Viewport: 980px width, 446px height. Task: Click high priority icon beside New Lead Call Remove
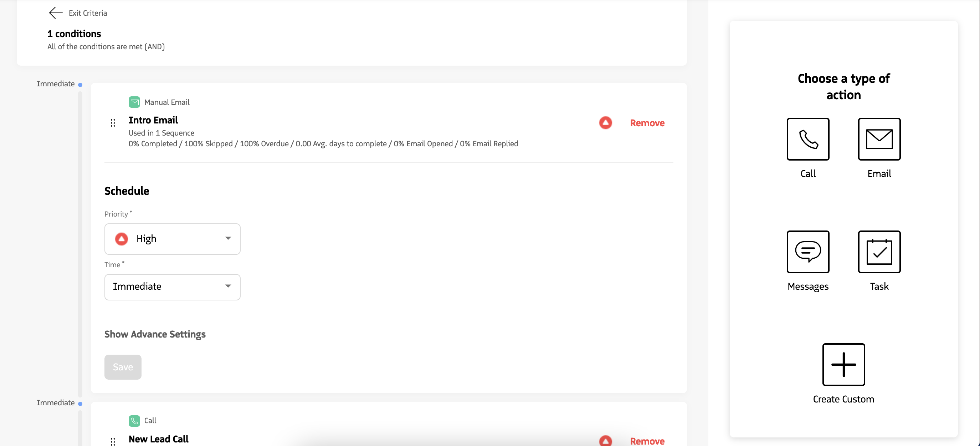[x=605, y=441]
